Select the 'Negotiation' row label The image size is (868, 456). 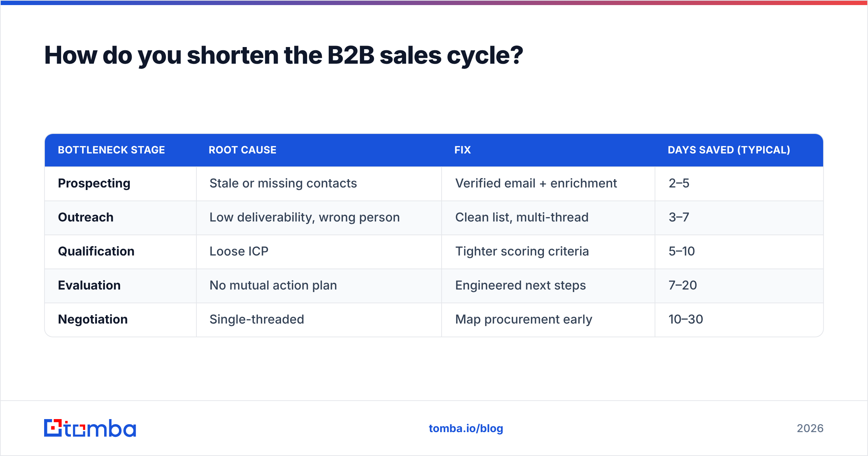pyautogui.click(x=93, y=319)
